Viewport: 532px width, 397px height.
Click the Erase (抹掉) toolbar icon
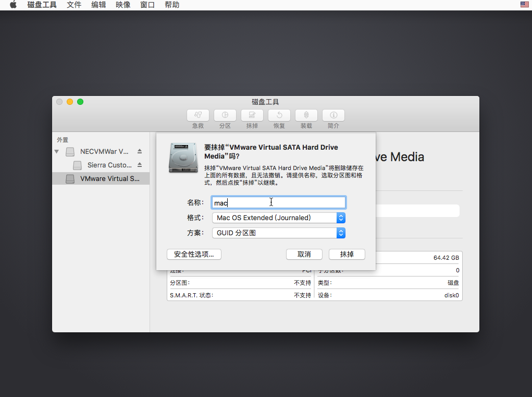click(252, 115)
